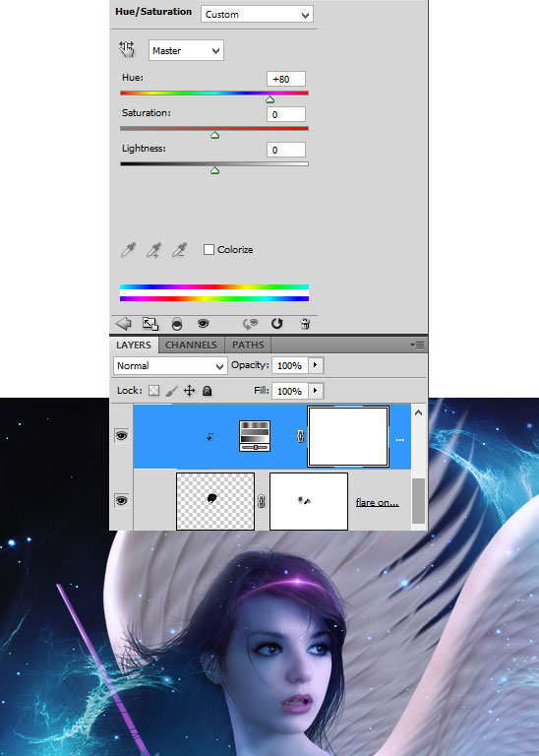Open the Layers panel options menu
The image size is (539, 756).
[x=417, y=345]
